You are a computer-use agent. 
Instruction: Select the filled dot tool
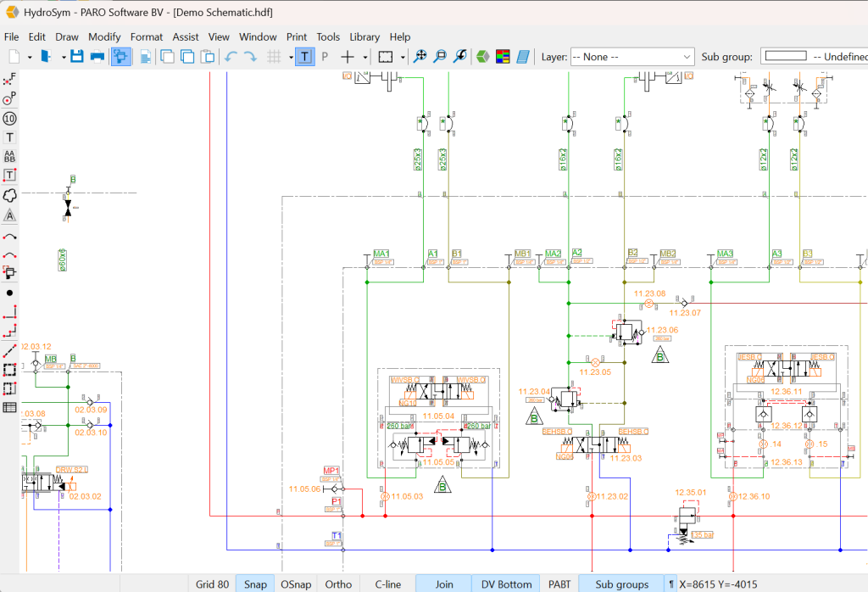pos(9,293)
